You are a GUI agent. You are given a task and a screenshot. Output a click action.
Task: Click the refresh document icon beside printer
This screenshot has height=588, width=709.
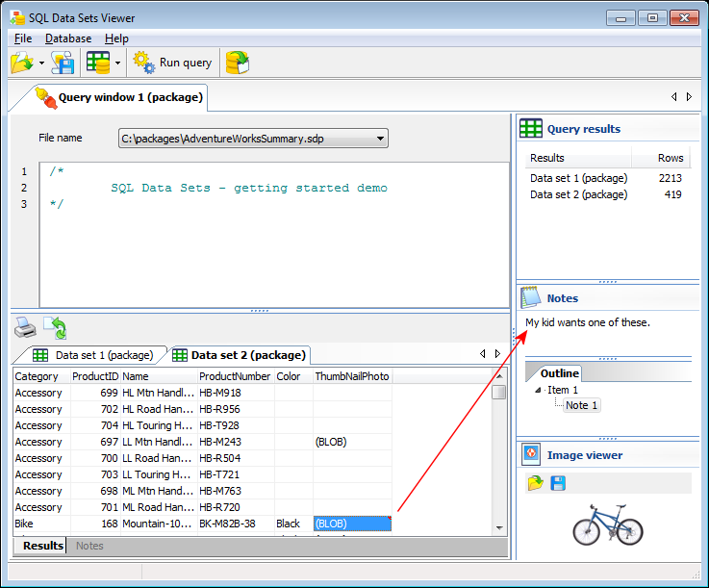(x=55, y=328)
